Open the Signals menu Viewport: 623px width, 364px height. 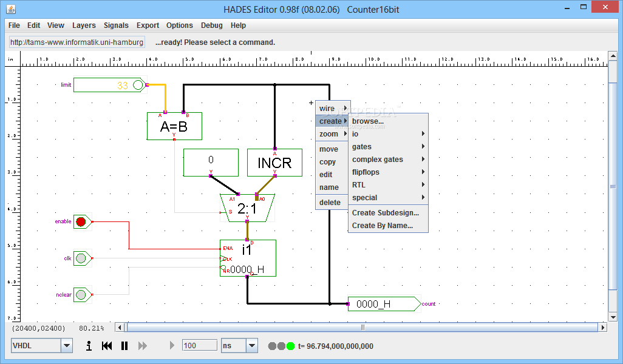tap(116, 25)
